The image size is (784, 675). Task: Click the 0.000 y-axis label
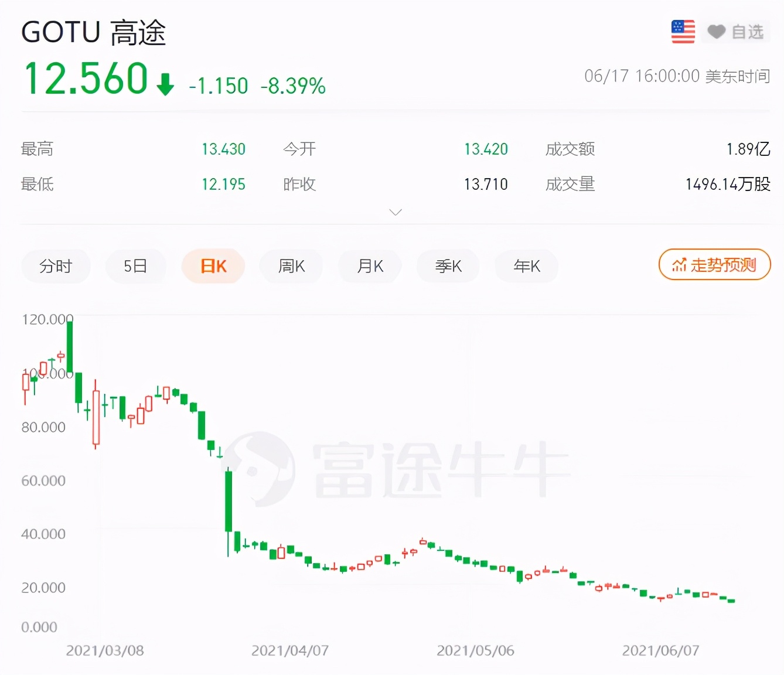(39, 628)
